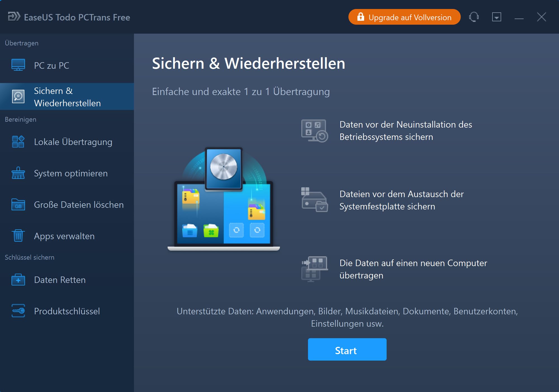Viewport: 559px width, 392px height.
Task: Click text Dateien vor dem Austausch der Systemfestplatte
Action: point(401,200)
